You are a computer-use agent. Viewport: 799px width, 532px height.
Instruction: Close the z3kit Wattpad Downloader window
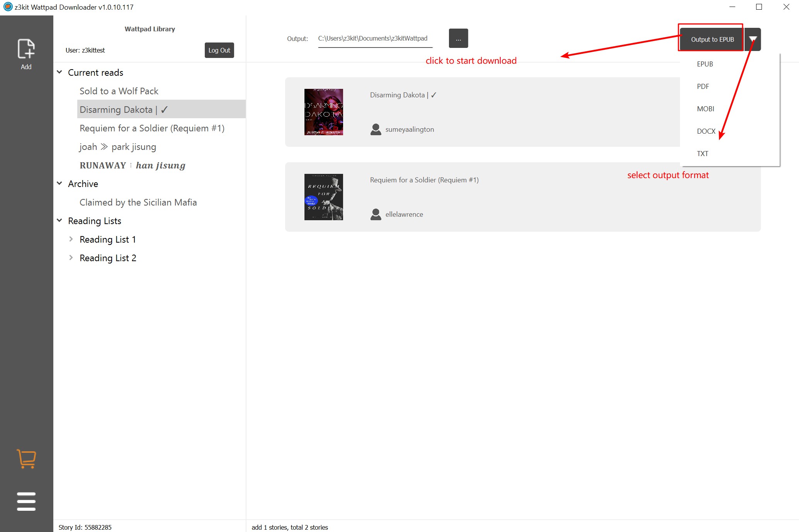pos(786,7)
